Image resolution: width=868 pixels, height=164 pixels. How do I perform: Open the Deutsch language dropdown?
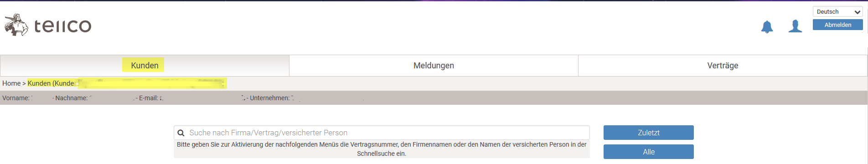pos(838,12)
